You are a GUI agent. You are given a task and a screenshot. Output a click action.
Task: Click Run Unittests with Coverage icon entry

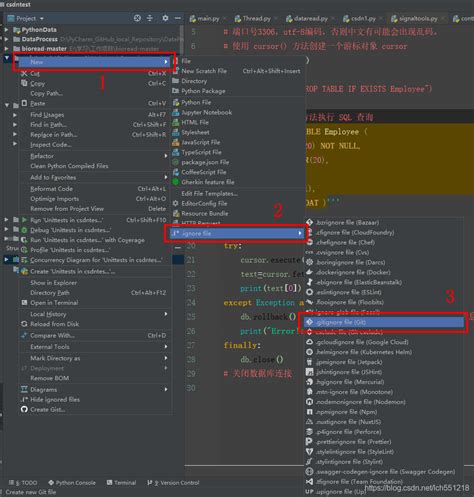pyautogui.click(x=94, y=240)
